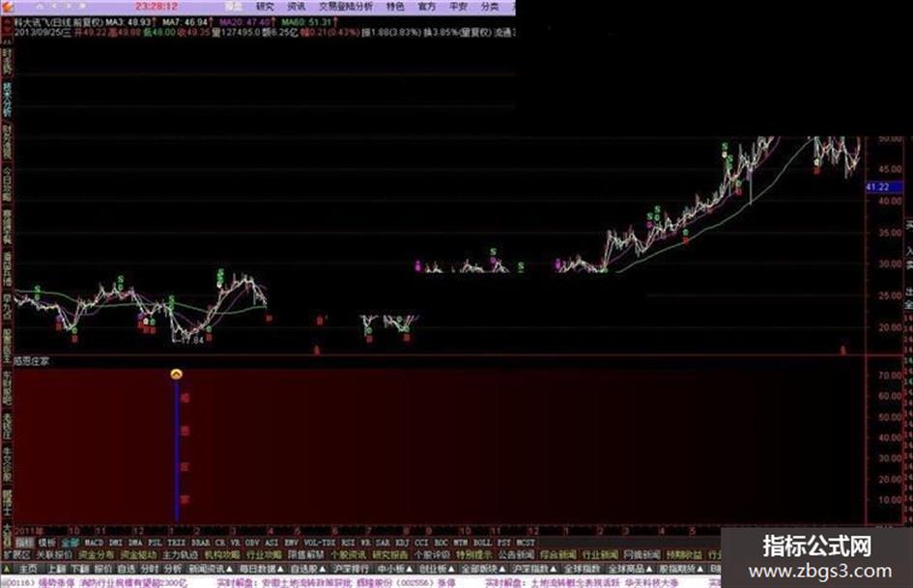
Task: Select the EMV indicator tab
Action: click(291, 543)
